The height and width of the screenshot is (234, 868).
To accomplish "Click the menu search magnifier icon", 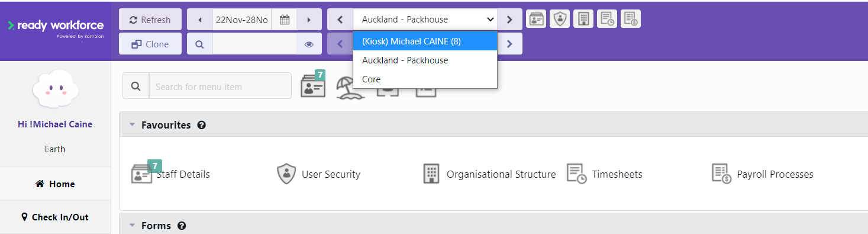I will [x=136, y=86].
